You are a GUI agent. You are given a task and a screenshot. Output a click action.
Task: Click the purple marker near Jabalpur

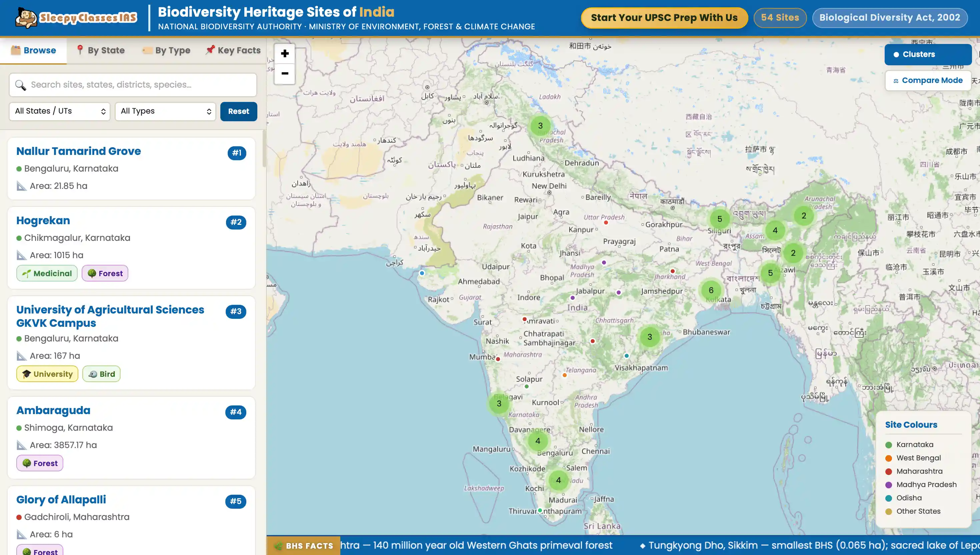572,298
